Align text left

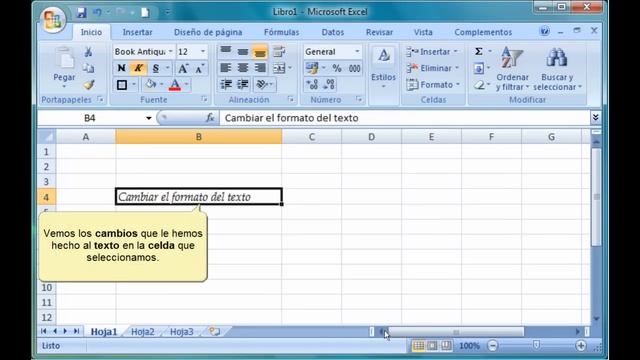coord(226,68)
